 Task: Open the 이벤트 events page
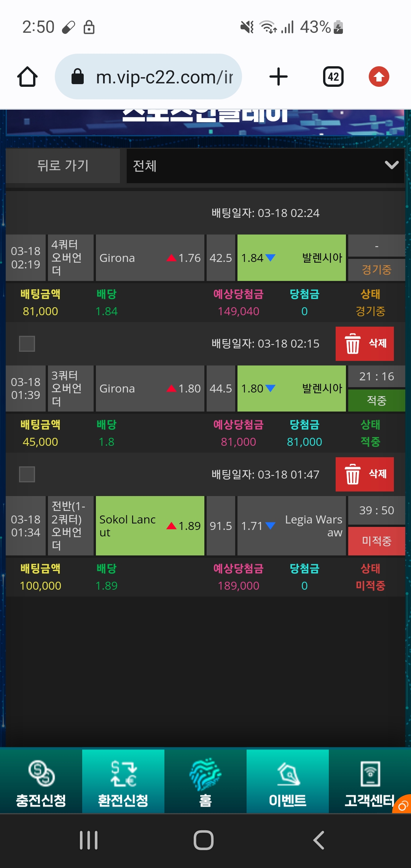pos(288,781)
